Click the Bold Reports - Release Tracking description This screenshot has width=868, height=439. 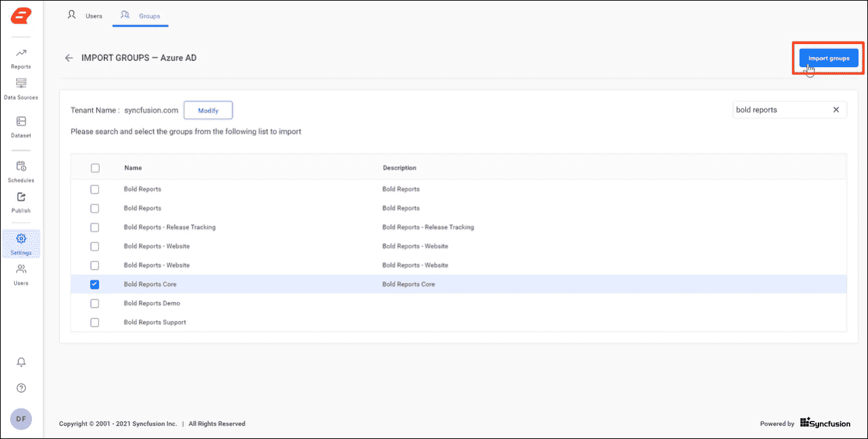click(x=428, y=227)
